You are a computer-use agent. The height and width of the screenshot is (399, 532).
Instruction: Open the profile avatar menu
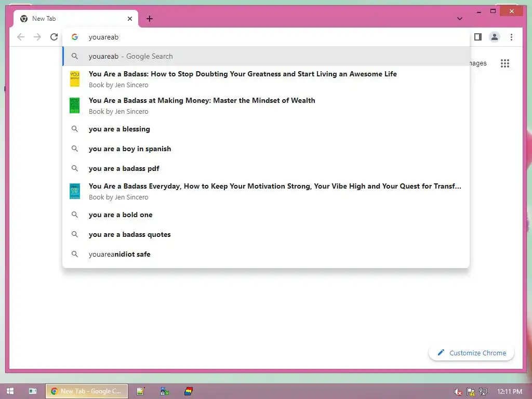click(x=495, y=37)
